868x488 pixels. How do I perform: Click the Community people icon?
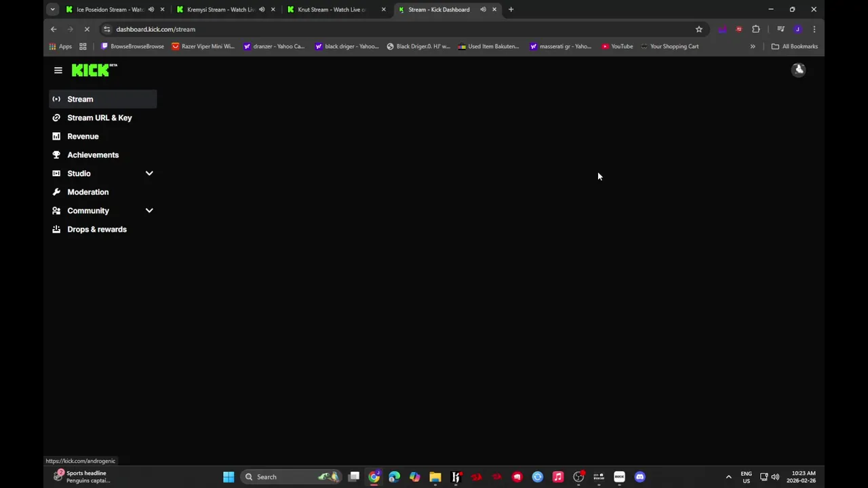coord(56,211)
